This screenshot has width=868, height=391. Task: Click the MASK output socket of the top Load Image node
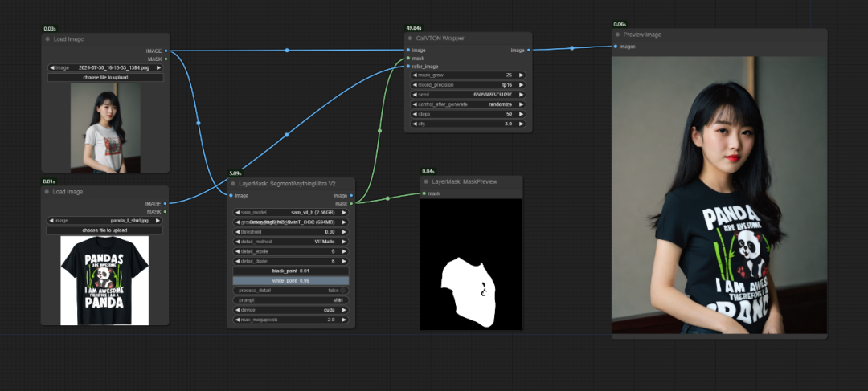(x=166, y=59)
